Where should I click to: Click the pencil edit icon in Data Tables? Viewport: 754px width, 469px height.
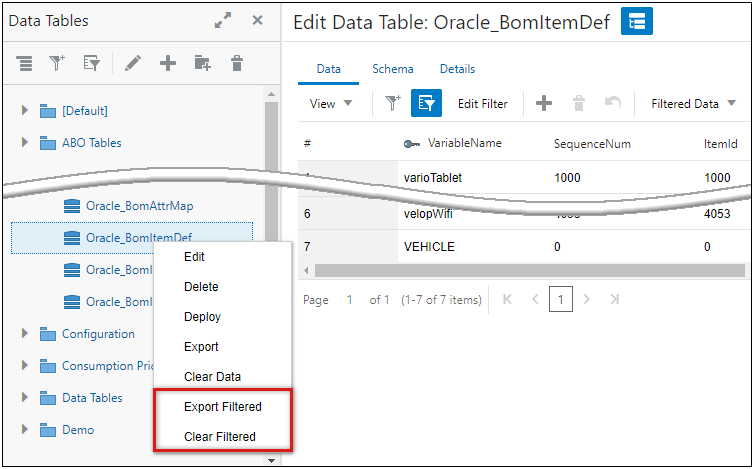132,63
